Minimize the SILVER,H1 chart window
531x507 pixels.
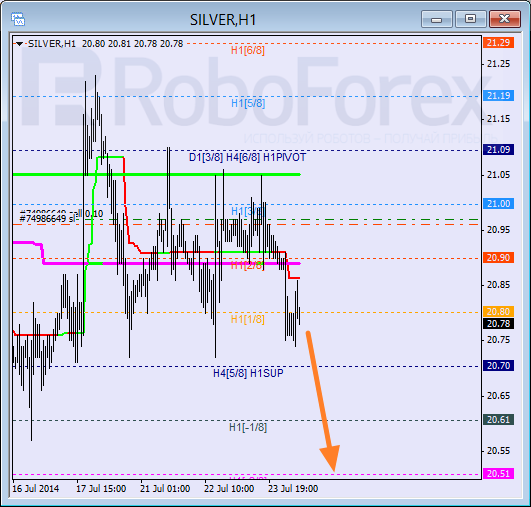point(437,19)
